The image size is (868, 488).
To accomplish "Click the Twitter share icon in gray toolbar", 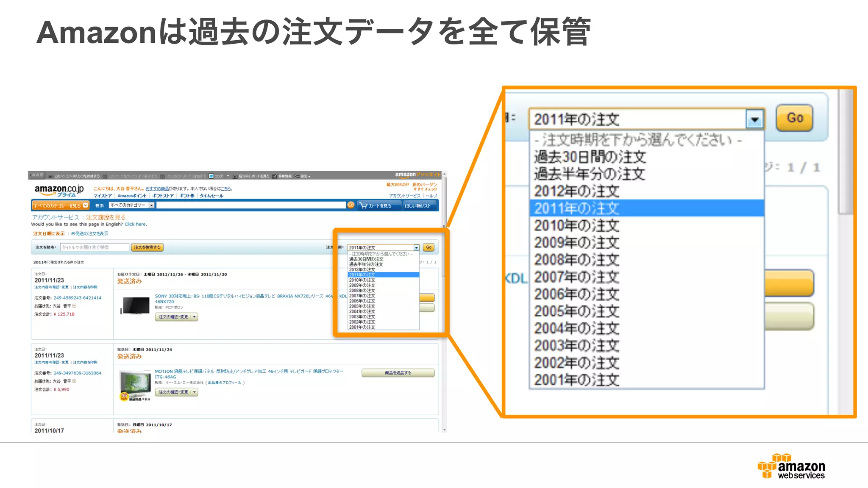I will point(211,176).
